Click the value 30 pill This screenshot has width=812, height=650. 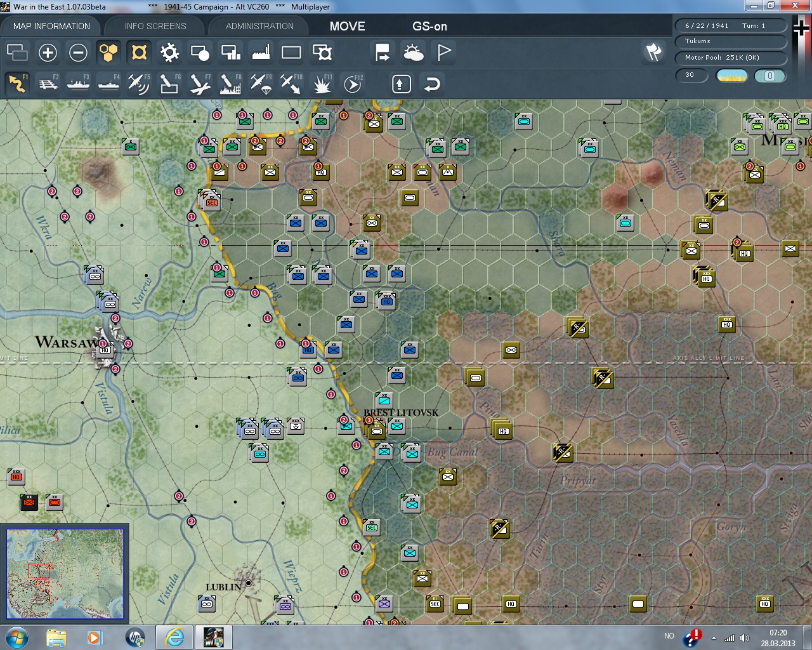pos(692,76)
